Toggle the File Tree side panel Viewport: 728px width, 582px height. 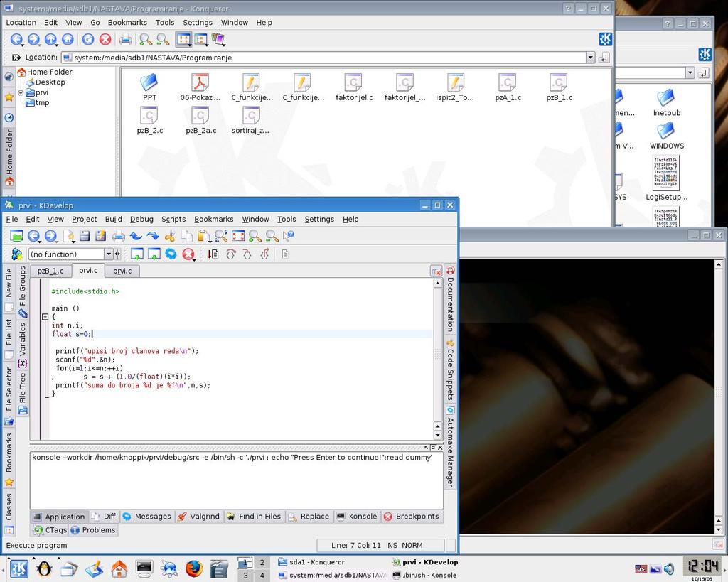[x=22, y=394]
